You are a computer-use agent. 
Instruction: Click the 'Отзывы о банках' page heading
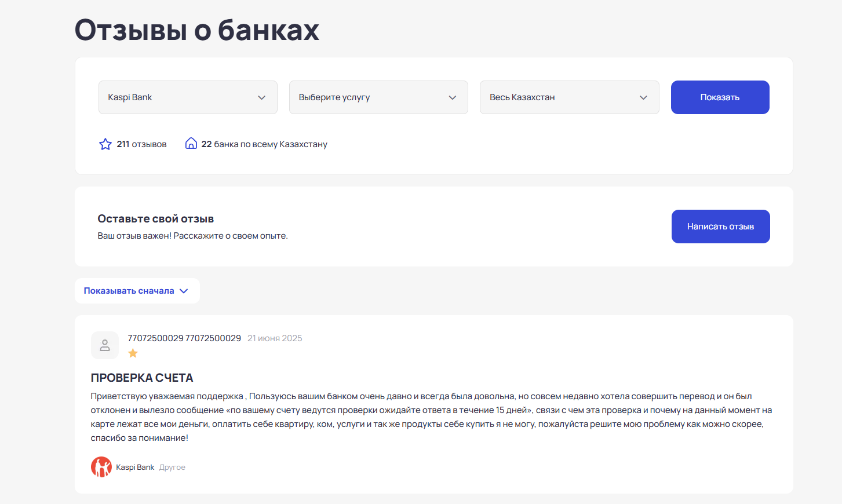click(197, 30)
